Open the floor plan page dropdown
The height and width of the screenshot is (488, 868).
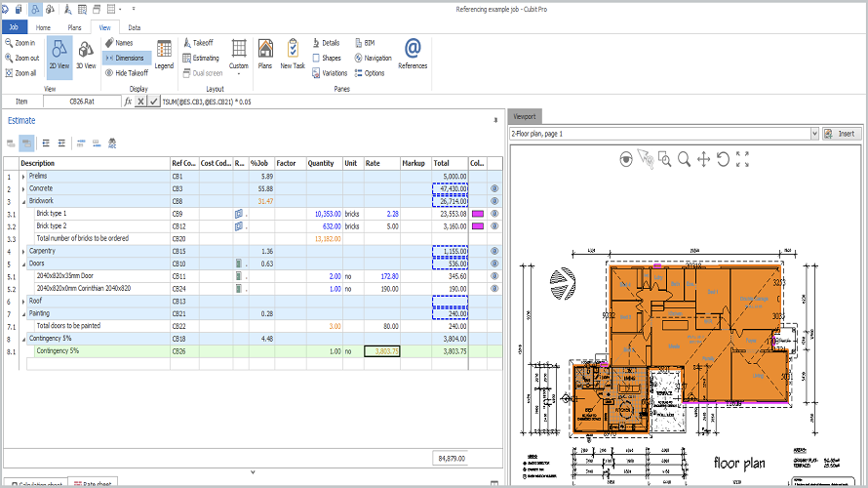[x=813, y=134]
